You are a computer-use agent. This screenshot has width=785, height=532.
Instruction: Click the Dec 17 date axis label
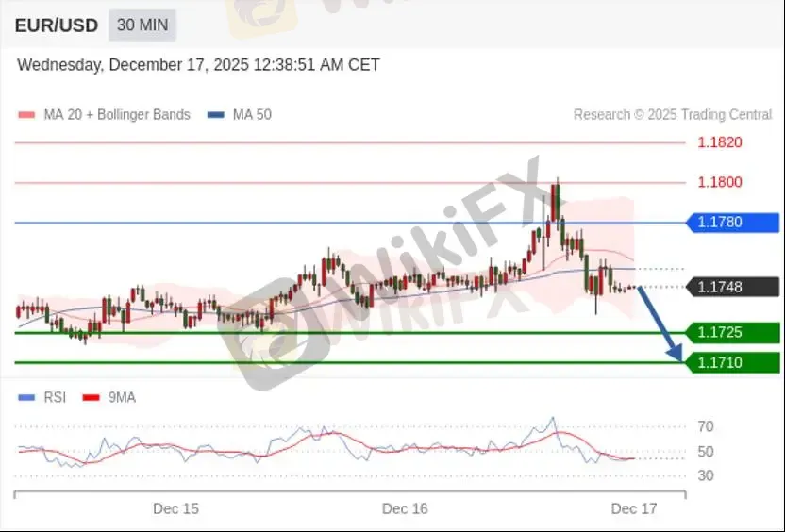[634, 509]
